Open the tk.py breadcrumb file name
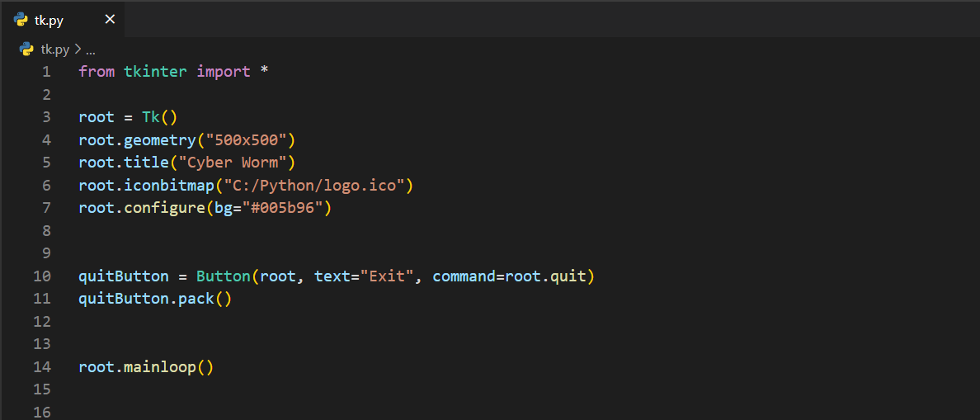This screenshot has height=420, width=980. point(54,50)
